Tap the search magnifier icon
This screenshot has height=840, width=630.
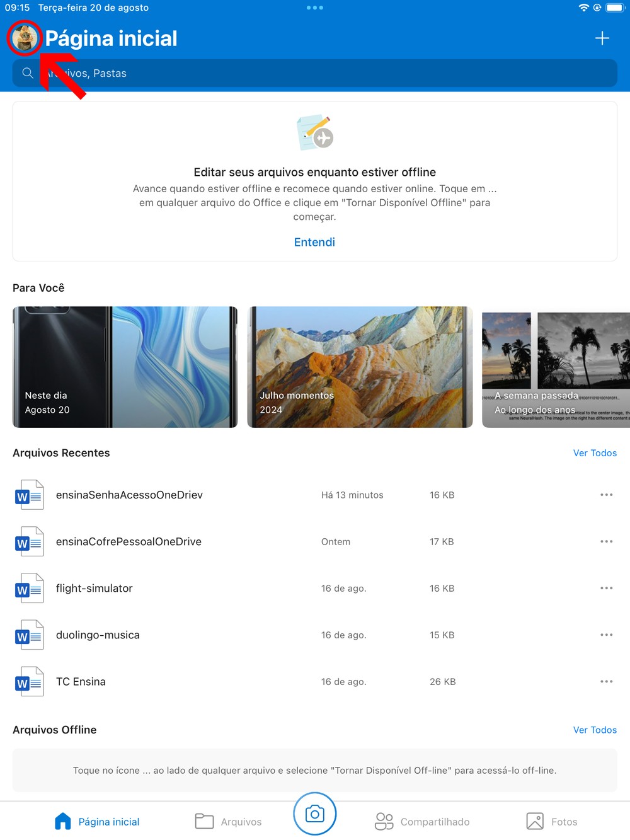click(28, 73)
